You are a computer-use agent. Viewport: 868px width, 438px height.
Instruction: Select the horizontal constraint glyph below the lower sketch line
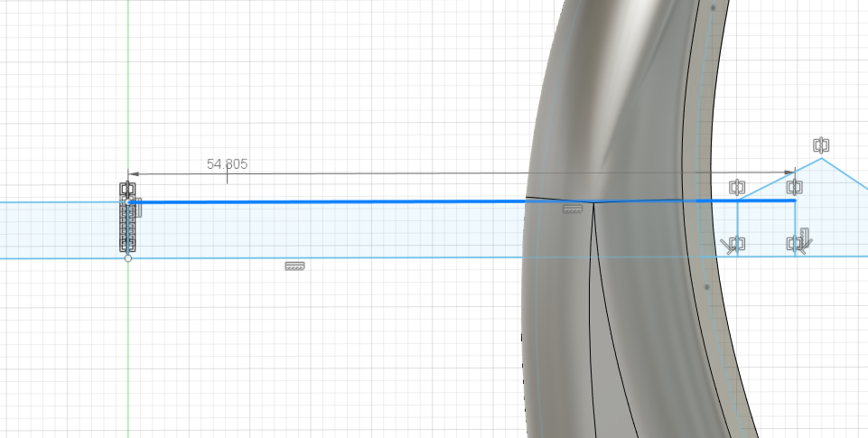coord(294,266)
